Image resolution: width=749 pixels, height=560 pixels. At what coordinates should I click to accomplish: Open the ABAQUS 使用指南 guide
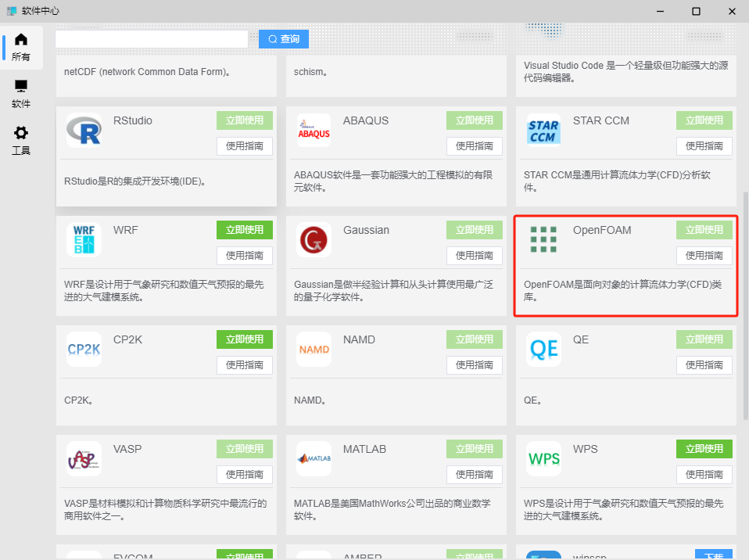tap(475, 146)
